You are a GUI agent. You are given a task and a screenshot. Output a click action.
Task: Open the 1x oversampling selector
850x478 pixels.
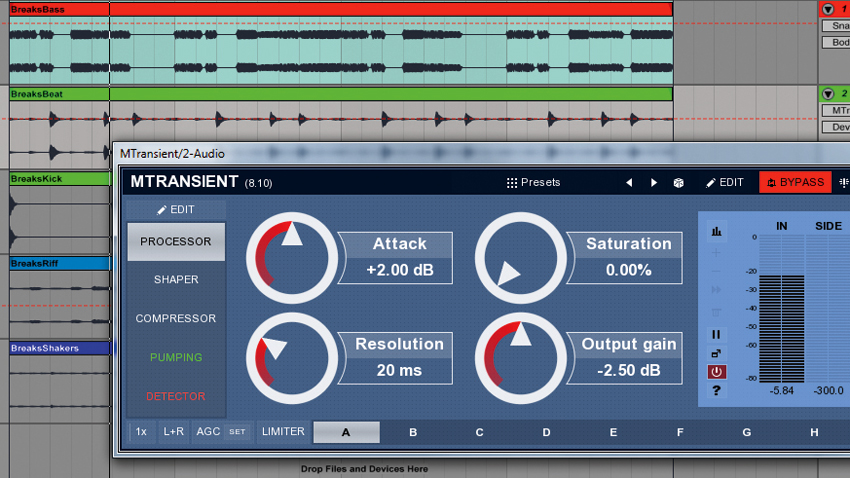point(141,432)
